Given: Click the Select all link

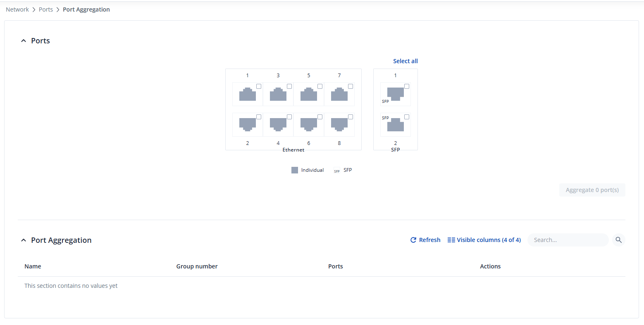Looking at the screenshot, I should (x=405, y=61).
